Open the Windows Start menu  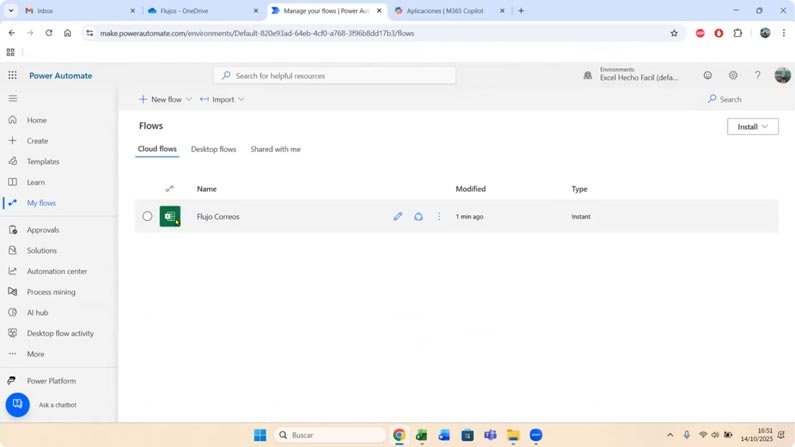pos(260,435)
